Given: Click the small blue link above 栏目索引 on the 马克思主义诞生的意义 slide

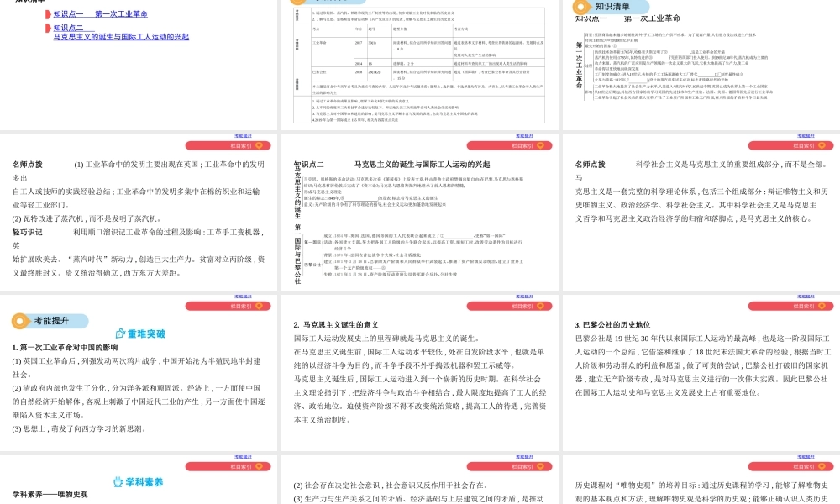Looking at the screenshot, I should [x=524, y=297].
